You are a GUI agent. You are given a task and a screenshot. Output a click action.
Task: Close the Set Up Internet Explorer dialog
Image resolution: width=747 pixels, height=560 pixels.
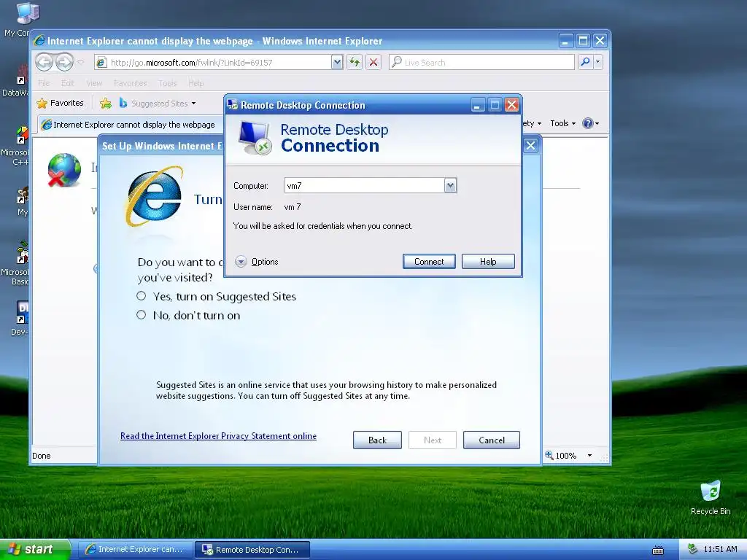pos(531,146)
